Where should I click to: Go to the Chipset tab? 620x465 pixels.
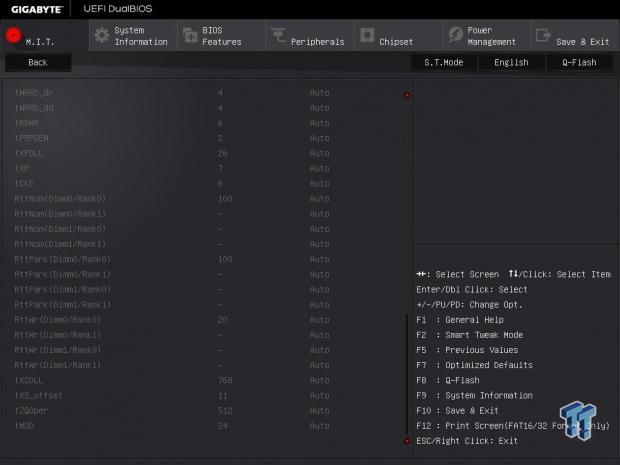point(398,36)
